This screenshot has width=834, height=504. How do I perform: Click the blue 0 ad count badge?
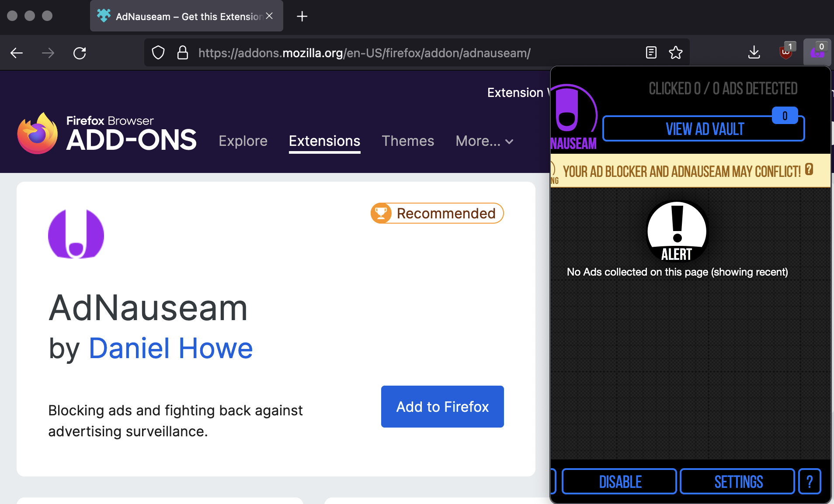pos(785,116)
